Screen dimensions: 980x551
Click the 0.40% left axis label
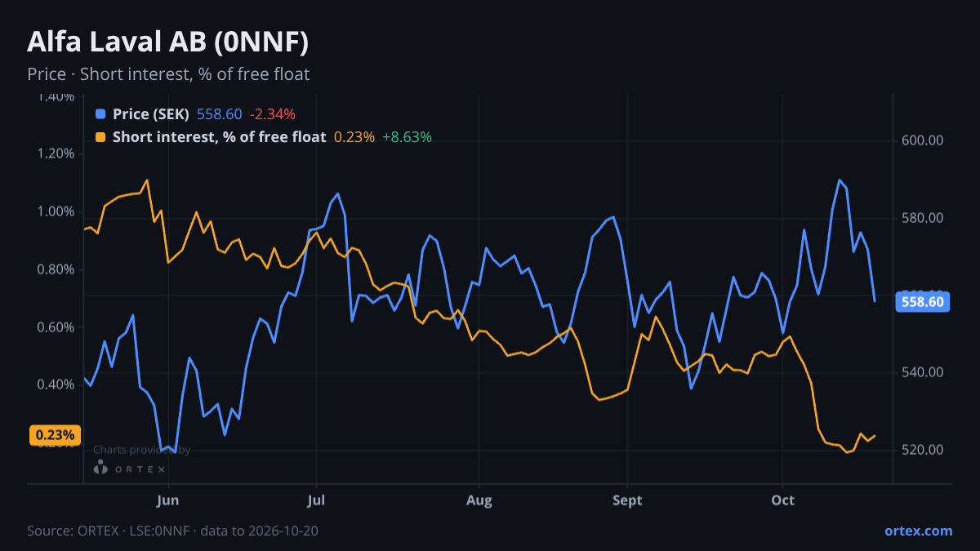[56, 384]
